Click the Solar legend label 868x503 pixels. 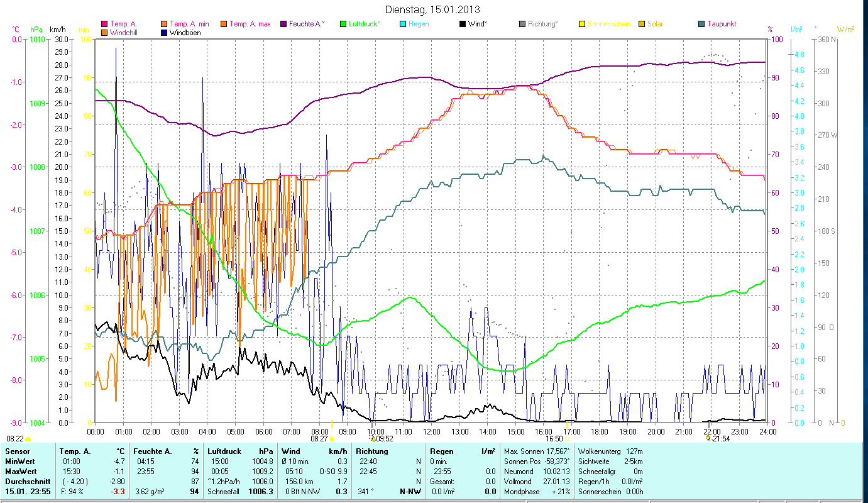(x=655, y=24)
